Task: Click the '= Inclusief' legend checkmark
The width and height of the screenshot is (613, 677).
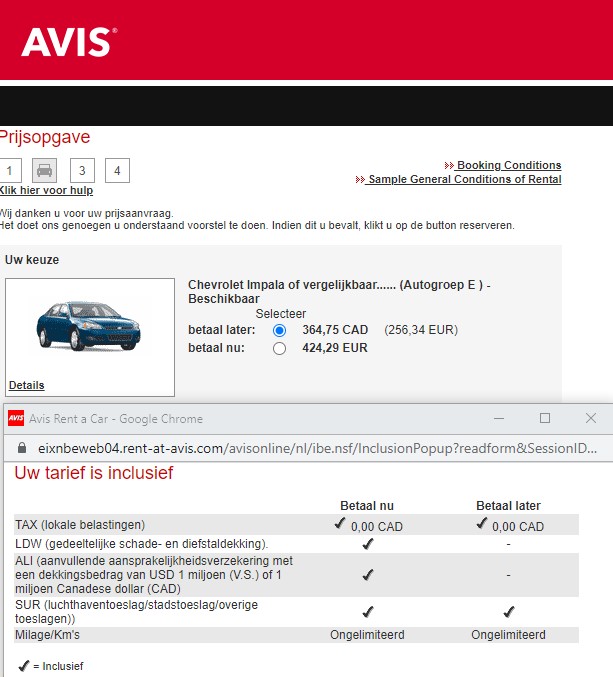Action: click(x=24, y=666)
